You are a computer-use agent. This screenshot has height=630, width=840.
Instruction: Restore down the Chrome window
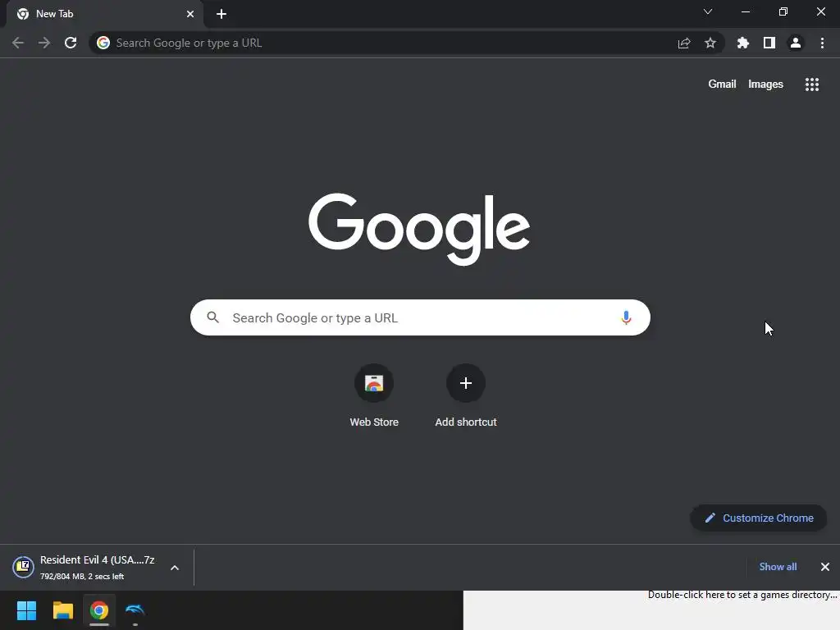[x=783, y=11]
